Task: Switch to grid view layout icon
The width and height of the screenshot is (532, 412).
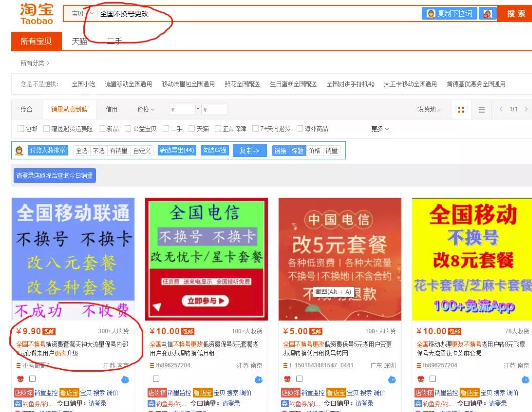Action: 461,110
